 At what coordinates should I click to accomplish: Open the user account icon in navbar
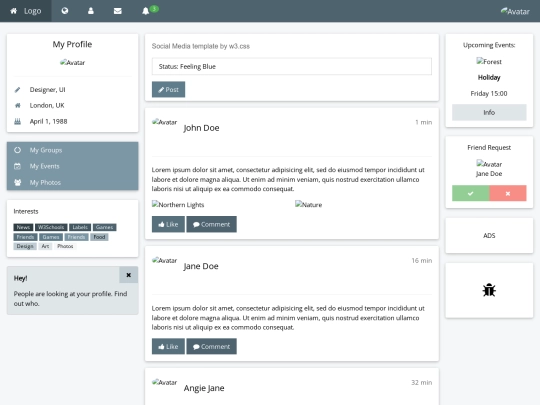coord(91,11)
